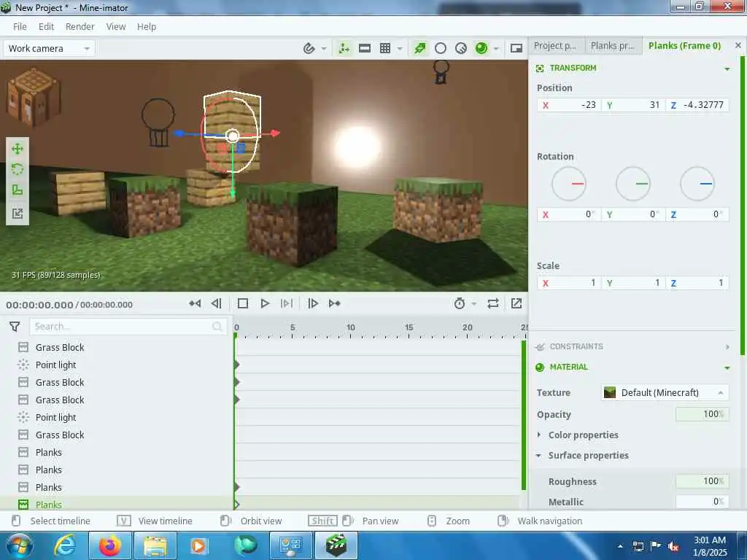Image resolution: width=747 pixels, height=560 pixels.
Task: Toggle the lighting icon in viewport toolbar
Action: pos(419,48)
